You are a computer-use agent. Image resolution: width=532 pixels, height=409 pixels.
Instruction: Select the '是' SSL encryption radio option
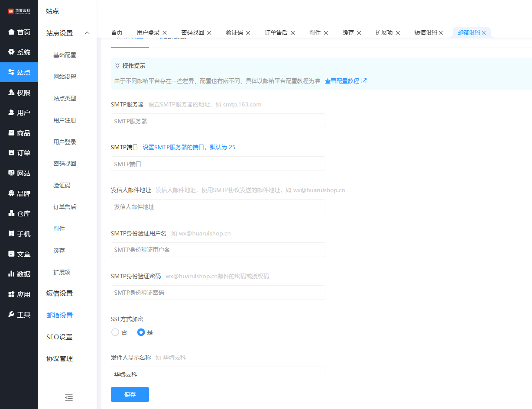pyautogui.click(x=141, y=332)
